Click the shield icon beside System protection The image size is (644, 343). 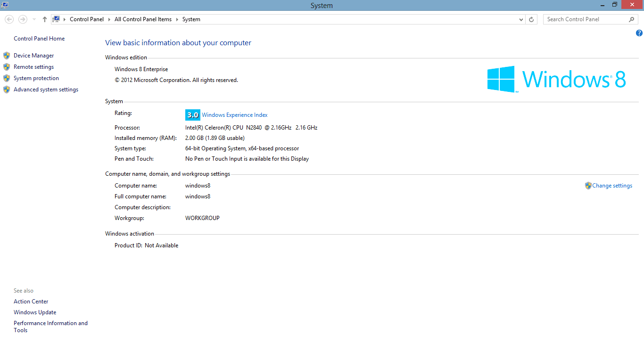(x=7, y=78)
